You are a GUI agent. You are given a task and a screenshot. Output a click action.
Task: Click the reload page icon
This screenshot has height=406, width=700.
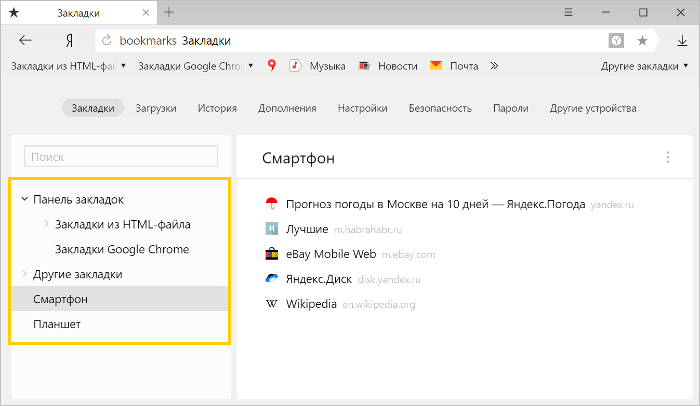coord(107,41)
